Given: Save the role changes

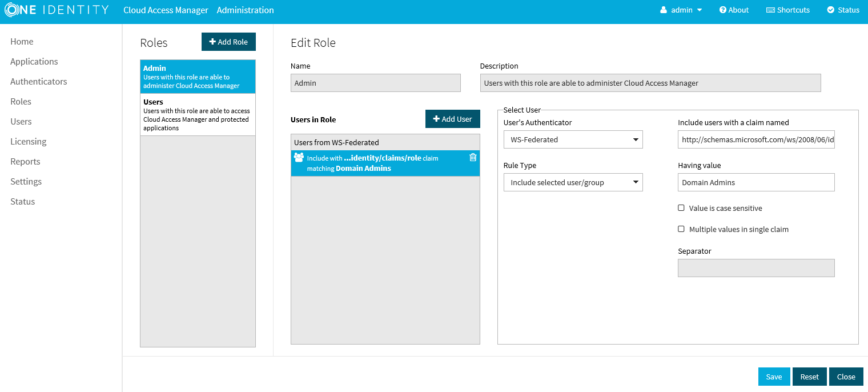Looking at the screenshot, I should (774, 377).
